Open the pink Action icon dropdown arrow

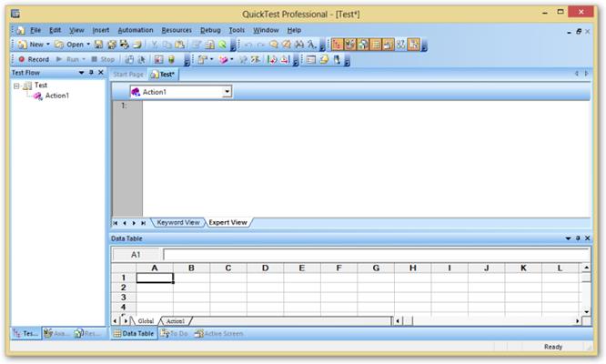coord(232,59)
